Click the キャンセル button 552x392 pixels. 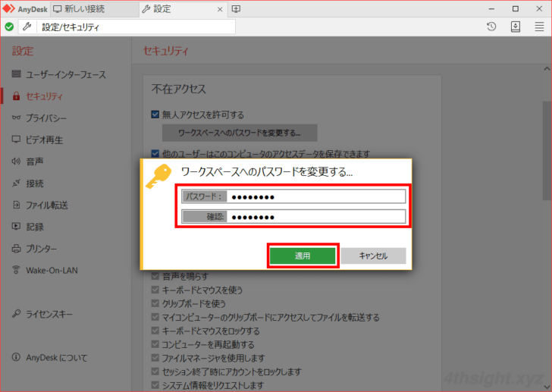pos(373,256)
